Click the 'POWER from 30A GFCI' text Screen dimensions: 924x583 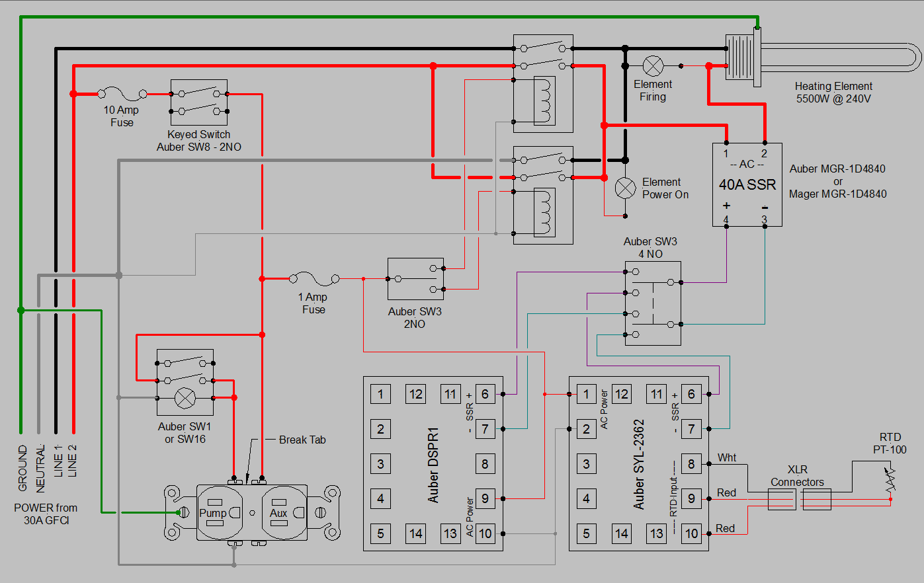tap(46, 514)
